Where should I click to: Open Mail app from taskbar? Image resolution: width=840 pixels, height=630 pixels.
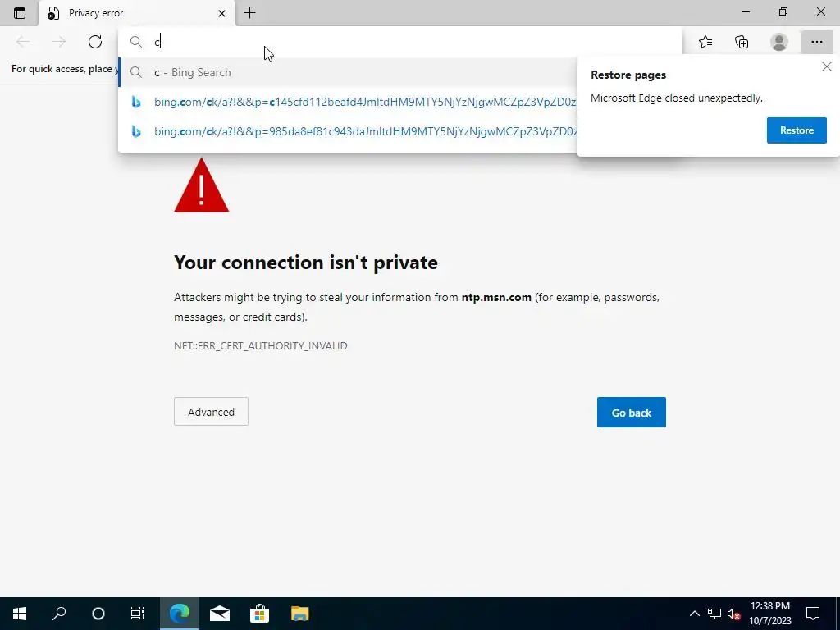tap(220, 614)
